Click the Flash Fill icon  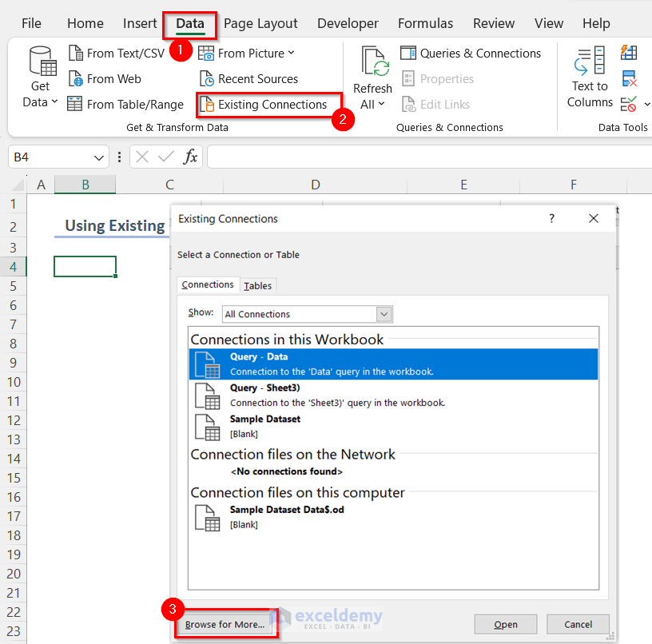coord(627,51)
